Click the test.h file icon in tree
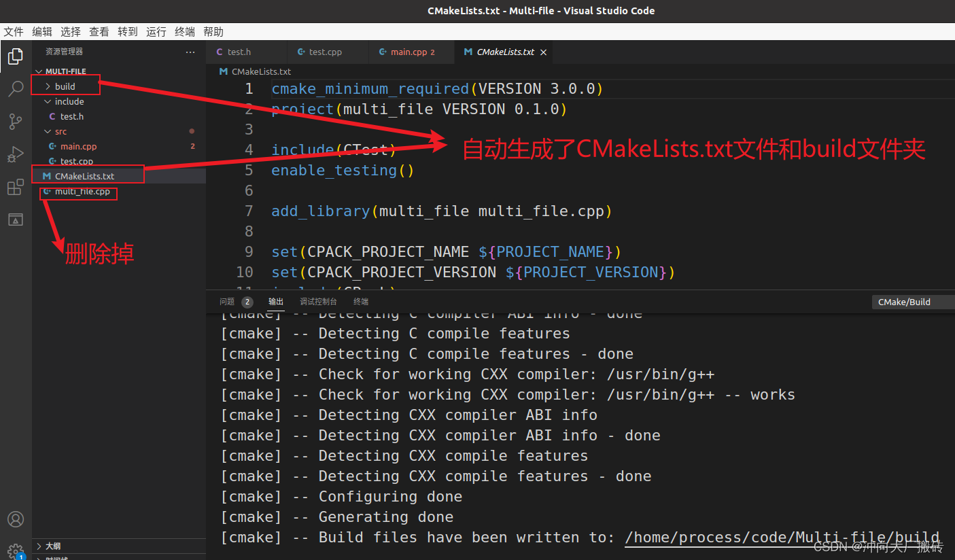 (x=52, y=117)
